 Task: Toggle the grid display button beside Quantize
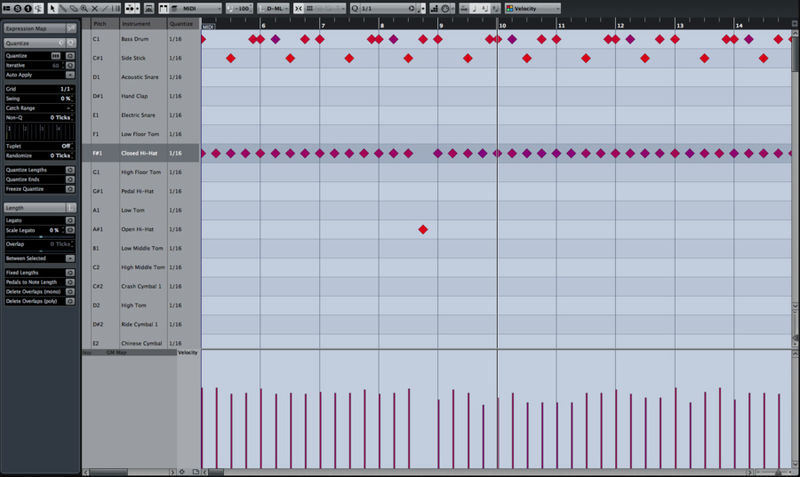[56, 56]
